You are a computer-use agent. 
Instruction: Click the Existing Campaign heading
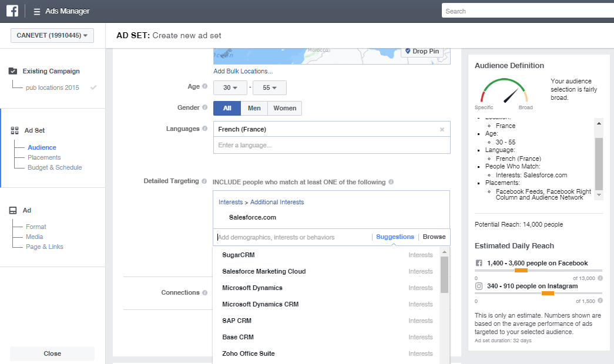(51, 71)
